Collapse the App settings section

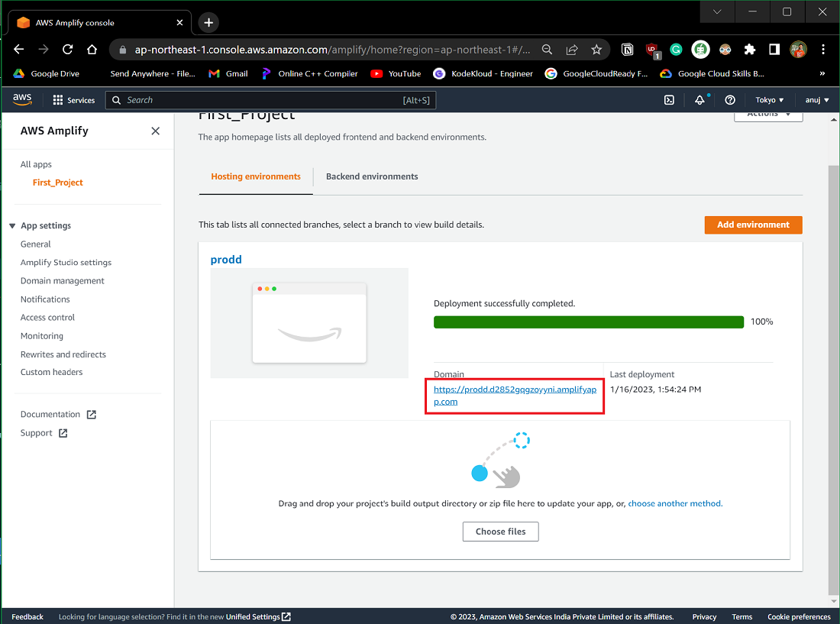coord(12,226)
